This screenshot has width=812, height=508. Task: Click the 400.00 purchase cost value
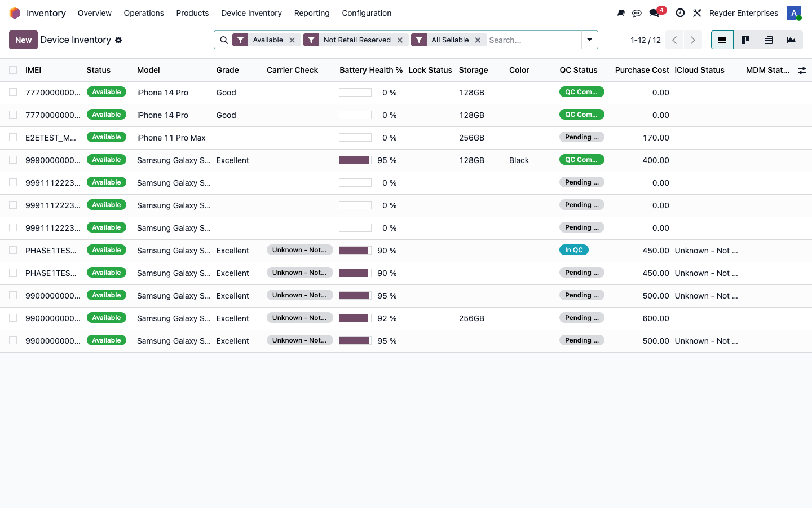656,160
